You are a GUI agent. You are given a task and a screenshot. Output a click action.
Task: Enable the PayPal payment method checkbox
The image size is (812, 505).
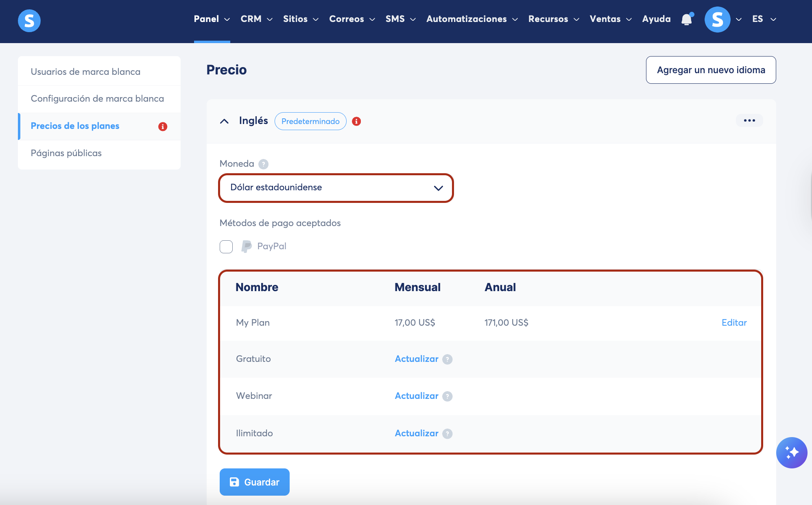tap(226, 246)
